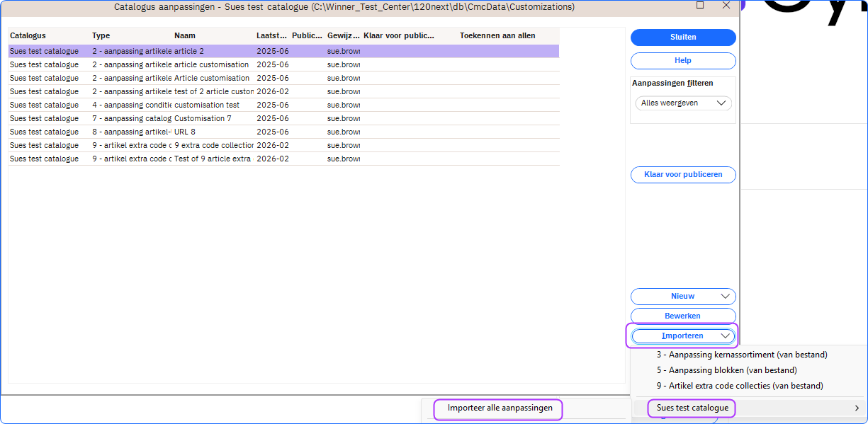The height and width of the screenshot is (424, 868).
Task: Open Sues test catalogue submenu
Action: (692, 408)
